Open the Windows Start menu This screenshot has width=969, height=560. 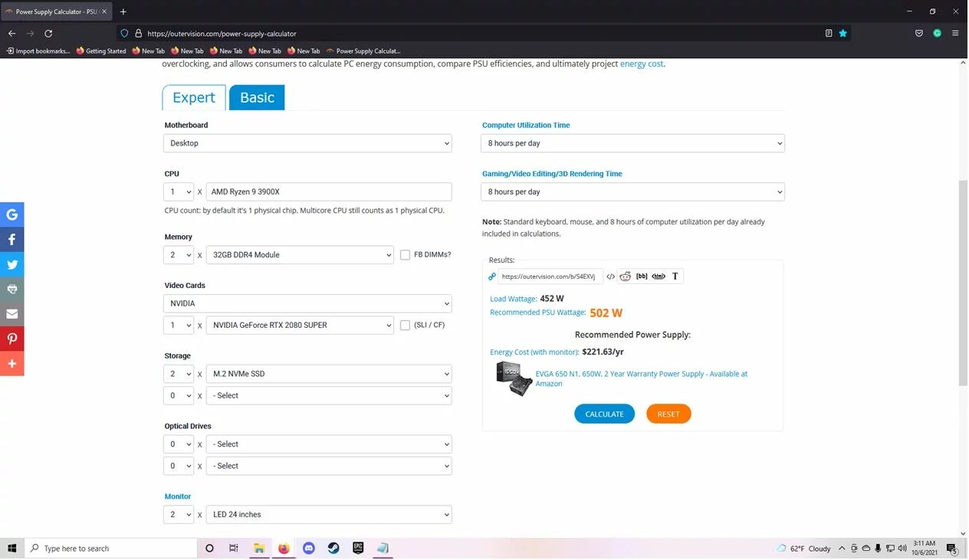click(x=12, y=549)
